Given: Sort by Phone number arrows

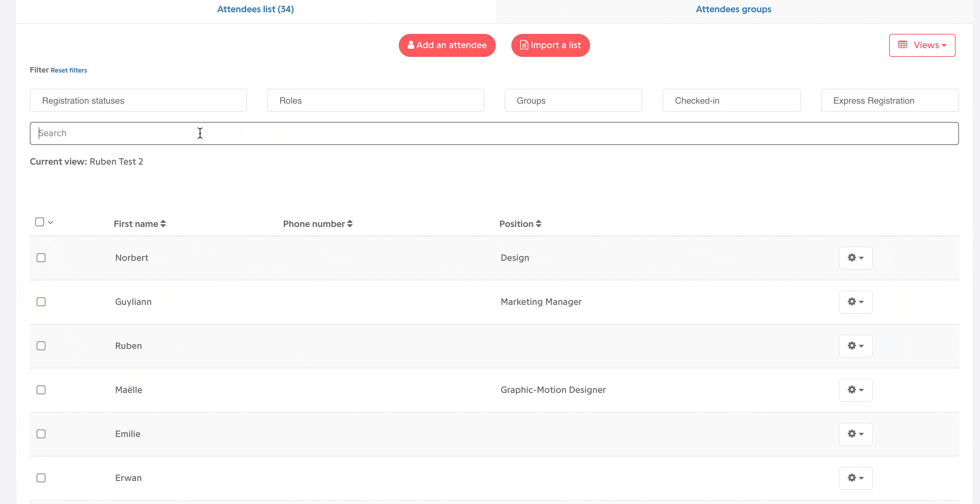Looking at the screenshot, I should [x=350, y=224].
